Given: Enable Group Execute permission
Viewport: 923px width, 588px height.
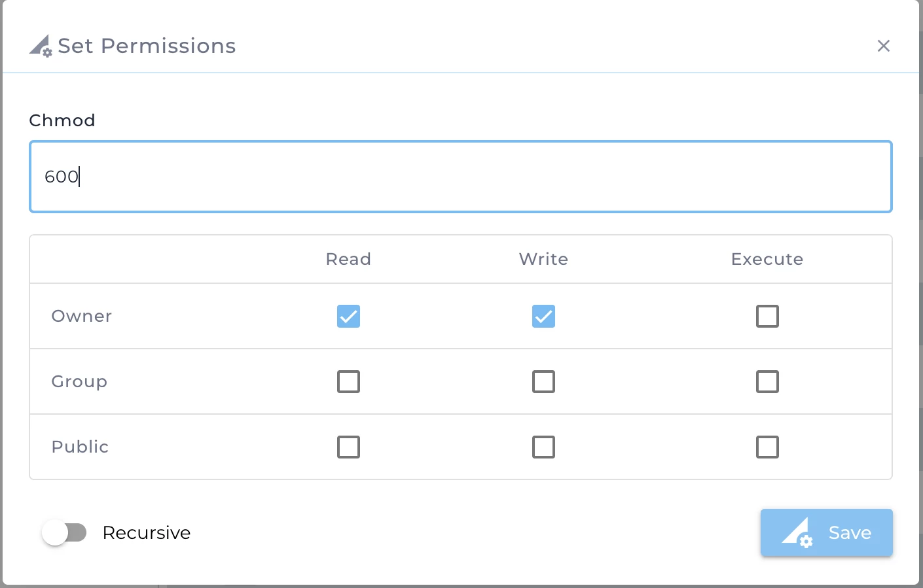Looking at the screenshot, I should 767,382.
